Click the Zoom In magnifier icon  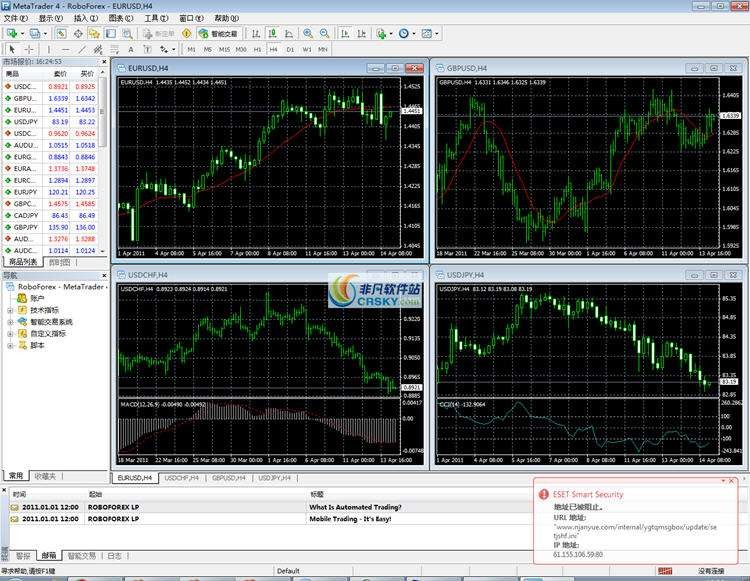pos(308,33)
